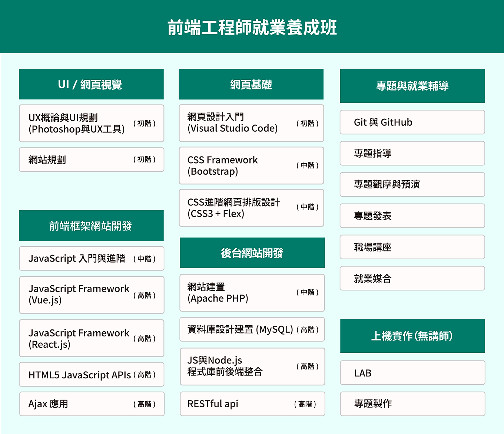Open the Vue.js framework course box
This screenshot has width=504, height=434.
pos(91,295)
